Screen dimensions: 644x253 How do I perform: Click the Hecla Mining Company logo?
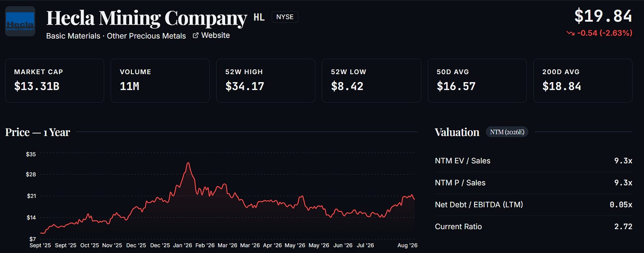point(20,21)
